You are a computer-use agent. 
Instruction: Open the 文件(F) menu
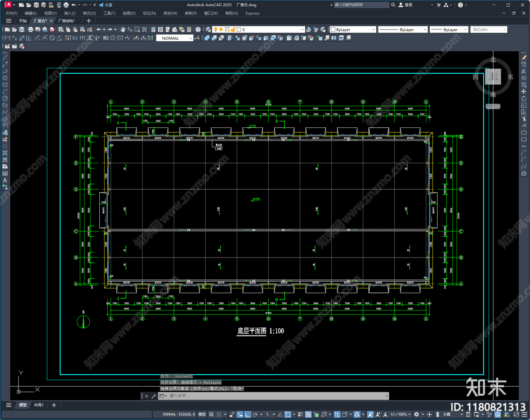[11, 13]
